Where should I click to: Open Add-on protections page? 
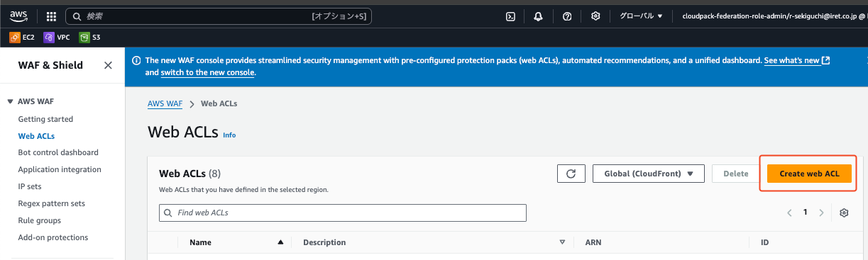pos(53,237)
